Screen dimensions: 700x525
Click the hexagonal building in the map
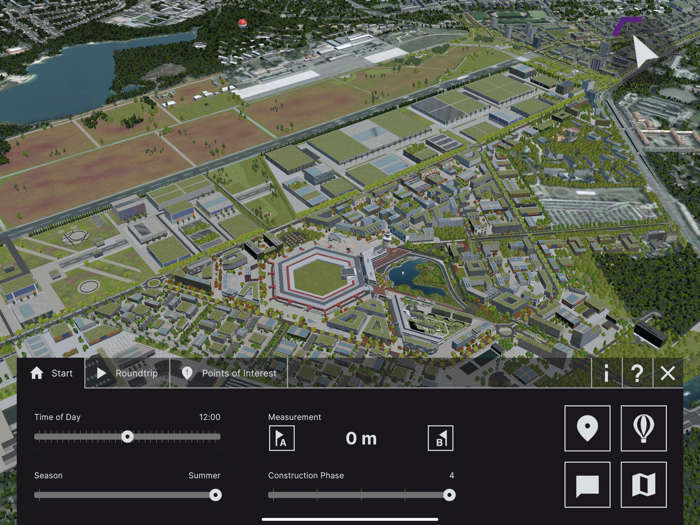click(319, 279)
